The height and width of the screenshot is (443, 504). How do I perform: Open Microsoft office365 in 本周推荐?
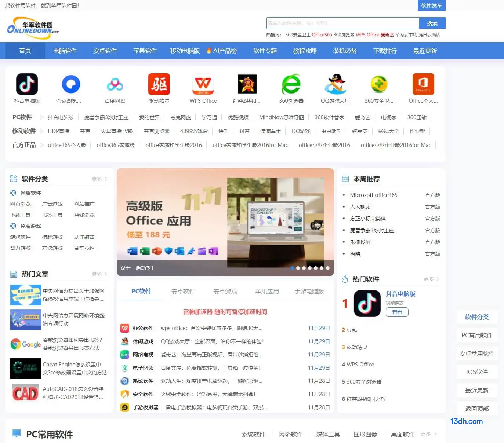tap(374, 195)
